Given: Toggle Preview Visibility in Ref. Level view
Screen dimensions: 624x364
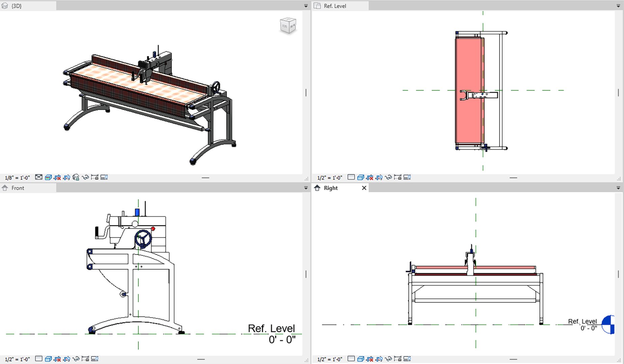Looking at the screenshot, I should [x=407, y=177].
